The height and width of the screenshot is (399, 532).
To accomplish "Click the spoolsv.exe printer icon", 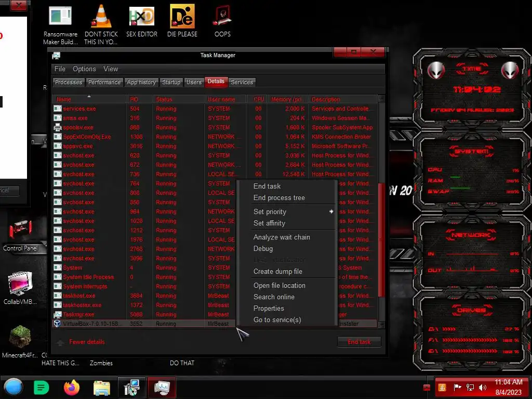I will tap(58, 127).
